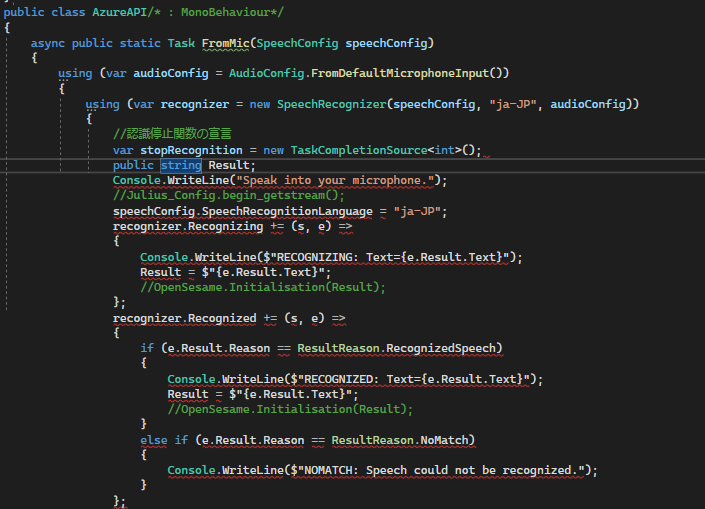Viewport: 705px width, 509px height.
Task: Click the FromMic method name
Action: click(x=225, y=43)
